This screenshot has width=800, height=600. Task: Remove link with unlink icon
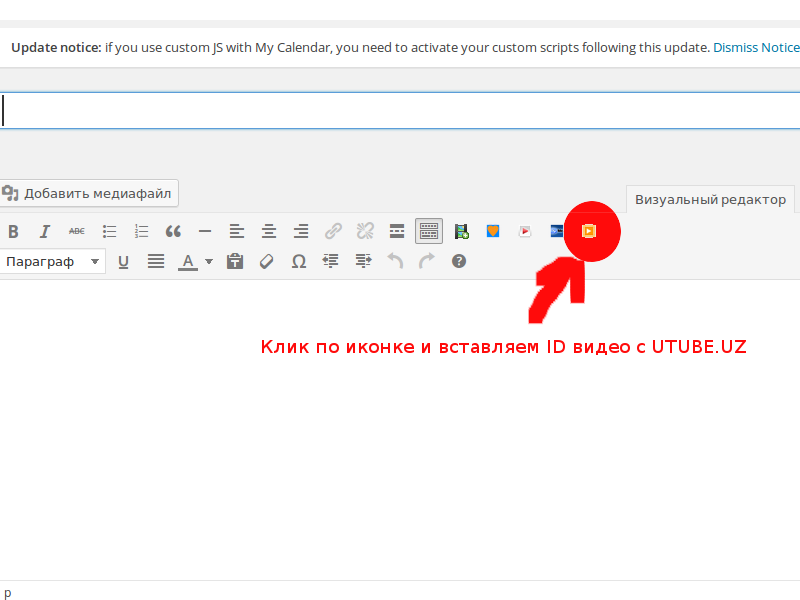[x=365, y=231]
